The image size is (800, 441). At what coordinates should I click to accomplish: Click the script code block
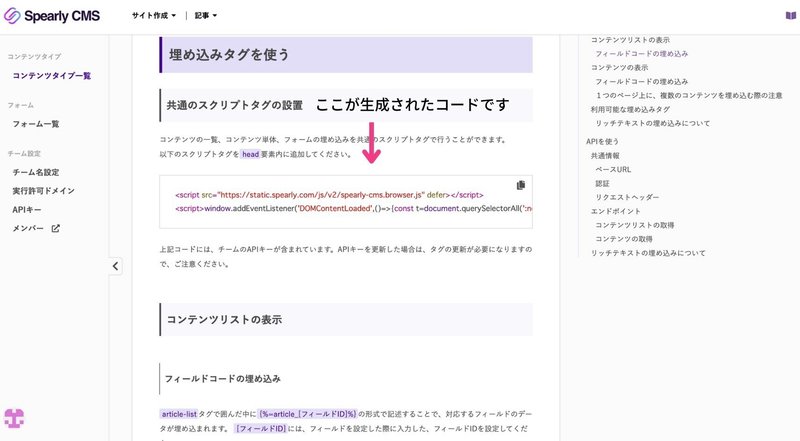click(x=346, y=202)
